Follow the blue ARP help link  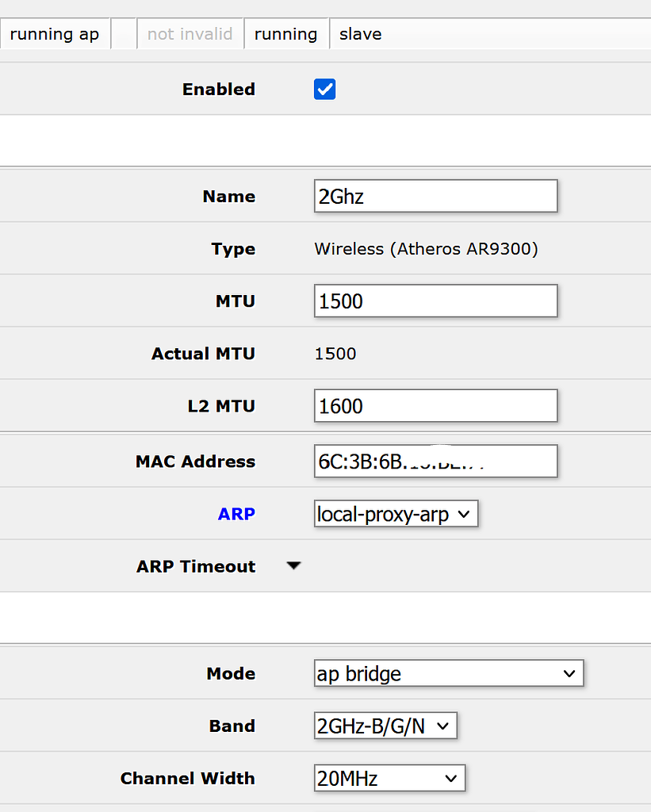pyautogui.click(x=236, y=513)
